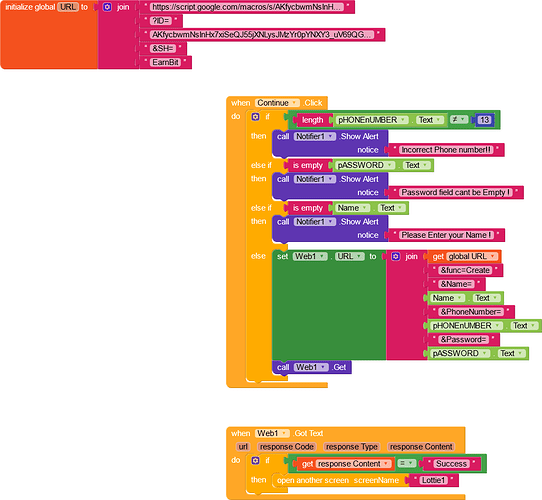Click the 'Success' text string block
The height and width of the screenshot is (500, 542).
click(451, 463)
